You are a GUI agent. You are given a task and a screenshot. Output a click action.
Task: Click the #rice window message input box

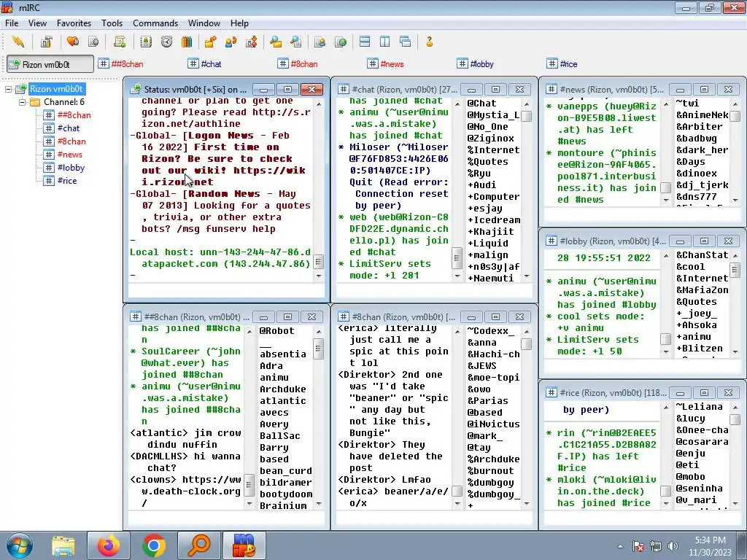642,518
